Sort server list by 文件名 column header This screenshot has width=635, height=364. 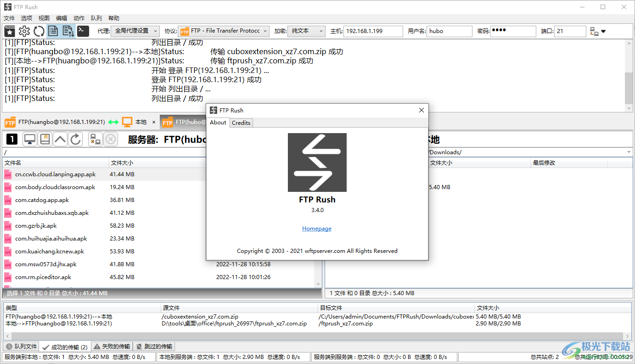(56, 163)
